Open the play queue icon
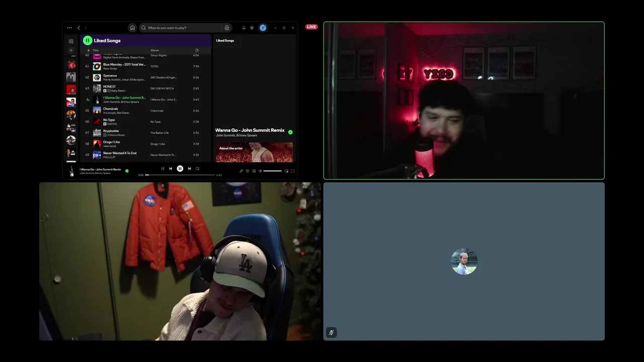This screenshot has width=644, height=362. pos(248,171)
